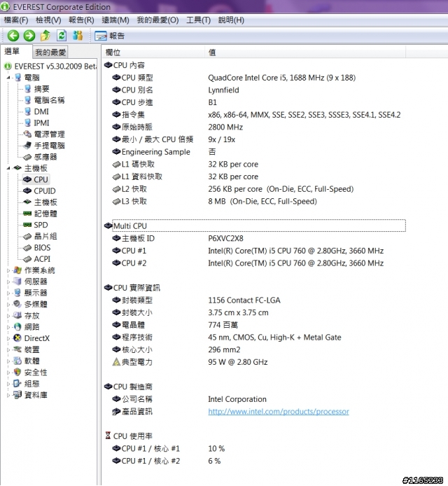The width and height of the screenshot is (448, 486).
Task: Click the 軟體 icon in tree
Action: 17,361
